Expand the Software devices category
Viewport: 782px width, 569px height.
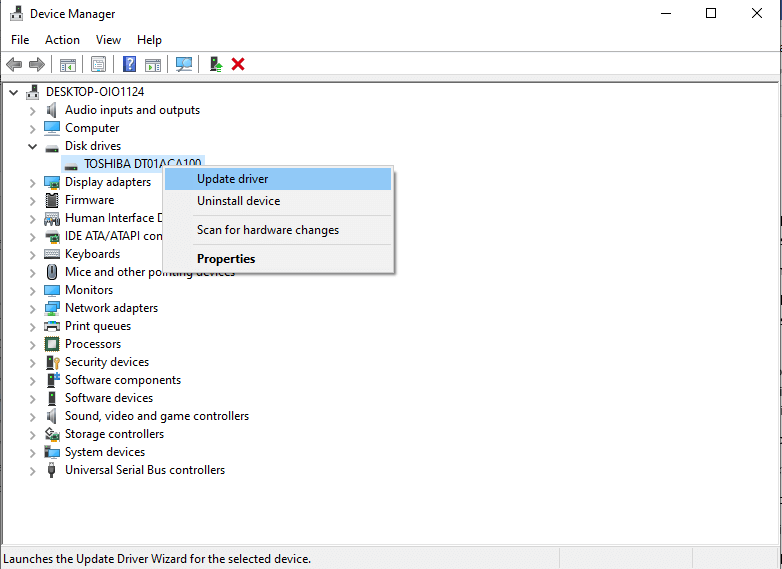pyautogui.click(x=32, y=398)
